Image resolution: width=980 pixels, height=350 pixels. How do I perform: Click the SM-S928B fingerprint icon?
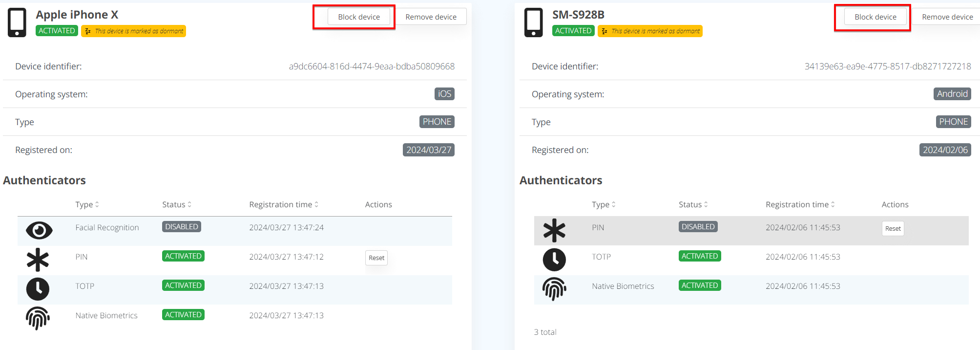click(554, 289)
